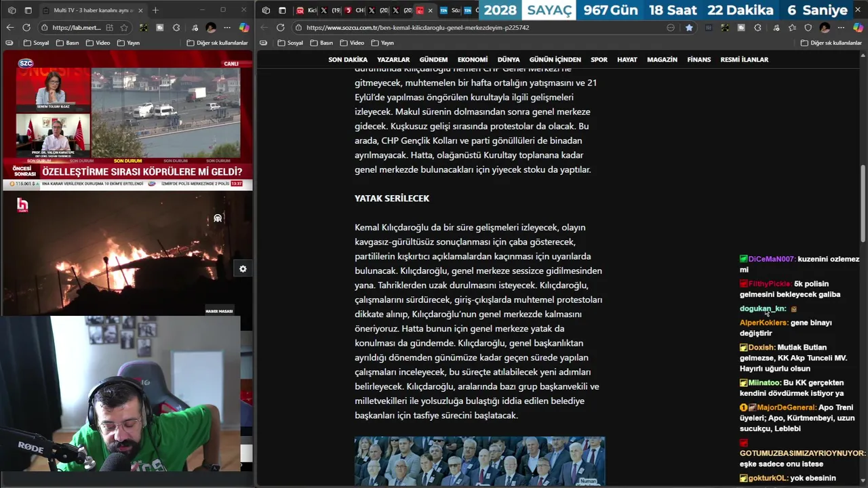Open FİNANS section on Sözcü

699,60
